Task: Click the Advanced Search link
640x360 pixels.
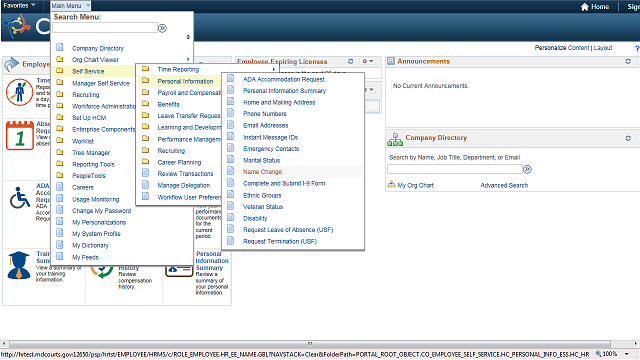Action: tap(504, 185)
